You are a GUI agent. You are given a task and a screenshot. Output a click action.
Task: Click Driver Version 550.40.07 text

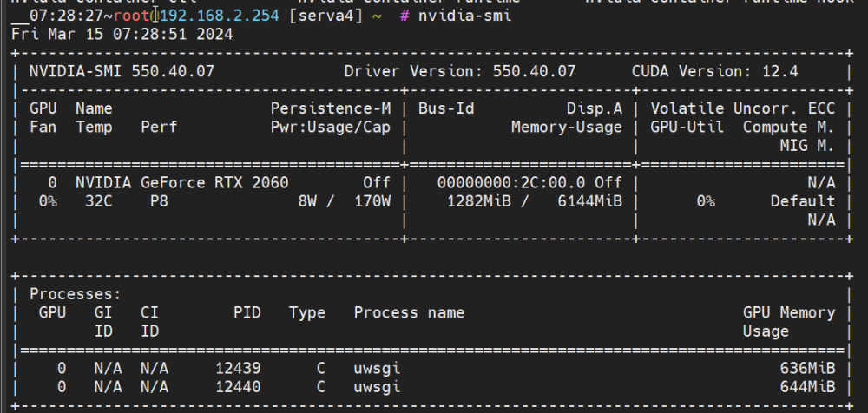459,71
